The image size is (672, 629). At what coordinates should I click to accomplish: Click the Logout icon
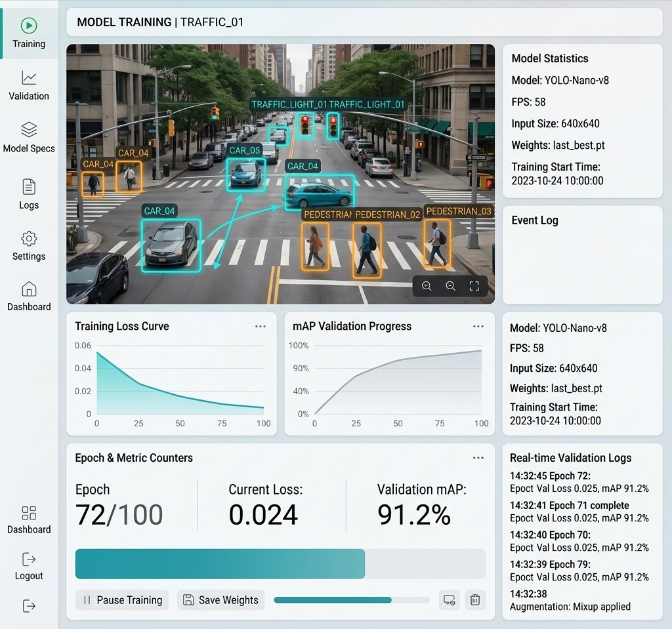click(29, 559)
